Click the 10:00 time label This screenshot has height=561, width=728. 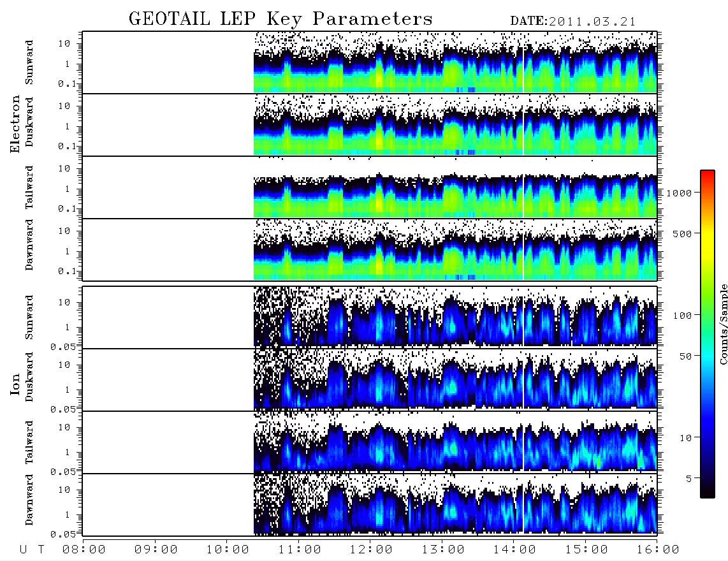[228, 550]
